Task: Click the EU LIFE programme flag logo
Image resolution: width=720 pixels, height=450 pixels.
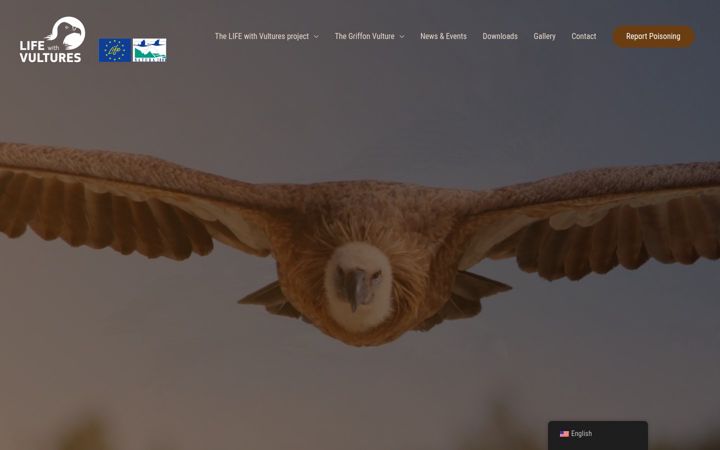Action: click(115, 50)
